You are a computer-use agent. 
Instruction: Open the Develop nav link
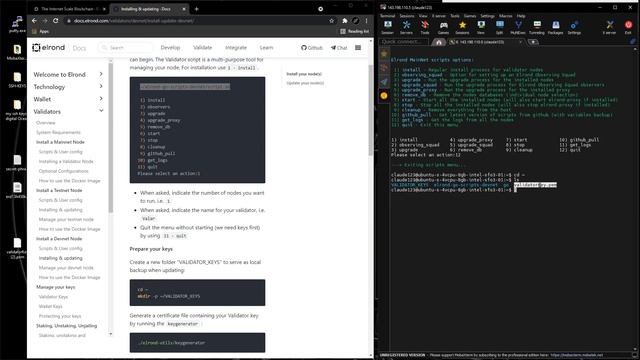pos(170,48)
